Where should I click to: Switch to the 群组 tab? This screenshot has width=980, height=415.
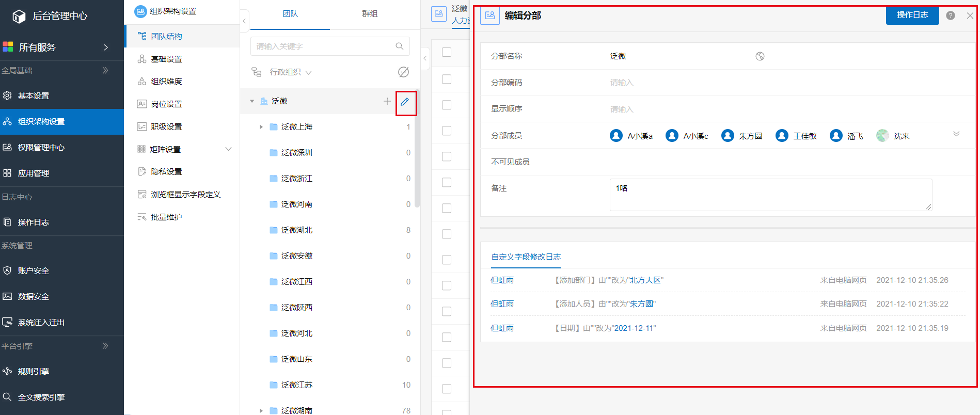coord(370,14)
